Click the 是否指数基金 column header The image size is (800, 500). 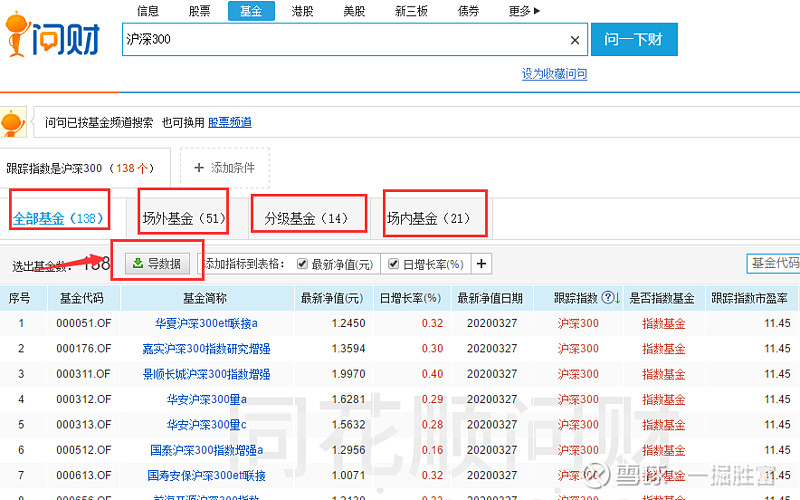click(x=662, y=298)
